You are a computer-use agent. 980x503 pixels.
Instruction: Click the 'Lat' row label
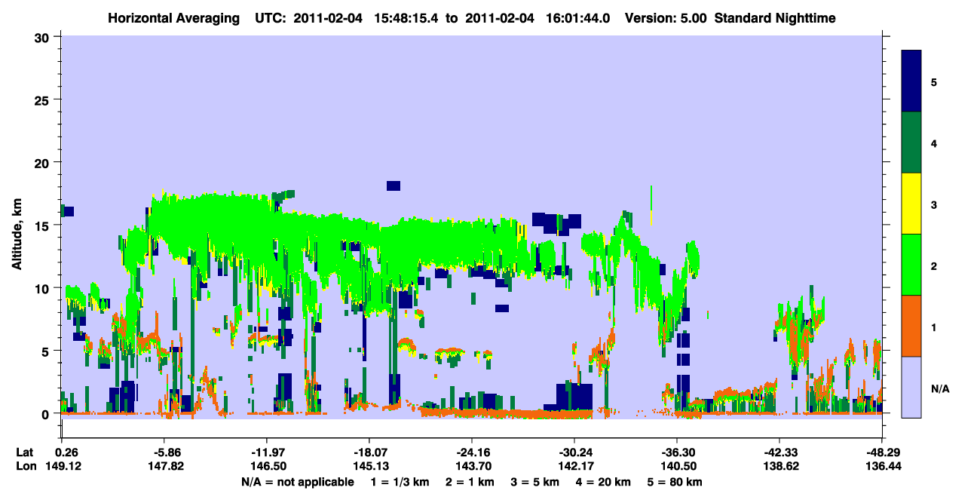point(24,452)
